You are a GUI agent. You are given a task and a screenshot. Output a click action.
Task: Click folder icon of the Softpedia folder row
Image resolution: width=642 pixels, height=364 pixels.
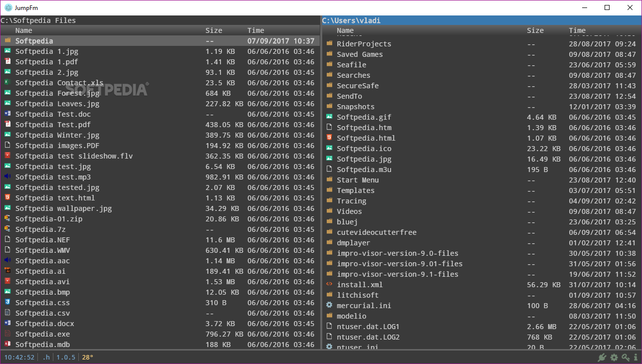coord(7,40)
